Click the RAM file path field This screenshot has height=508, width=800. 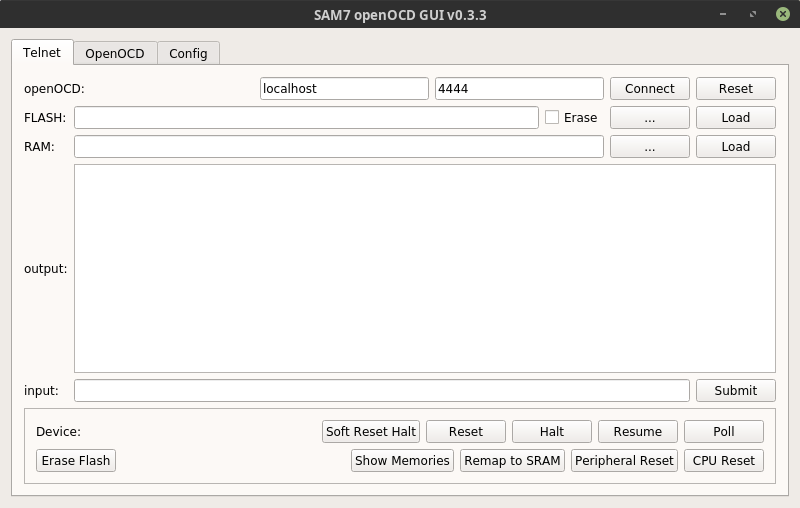(x=339, y=147)
